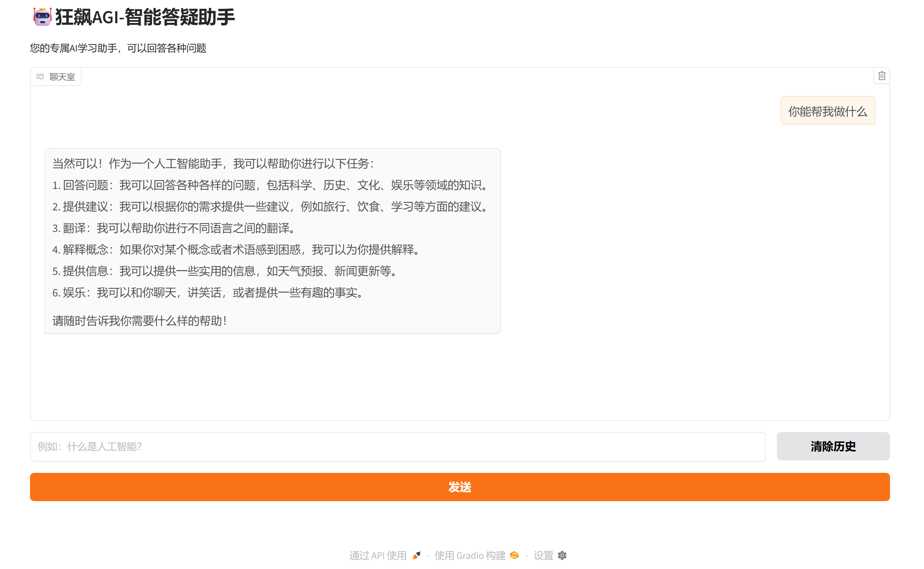Open the 使用 Gradio 构建 link
This screenshot has height=569, width=924.
tap(470, 555)
